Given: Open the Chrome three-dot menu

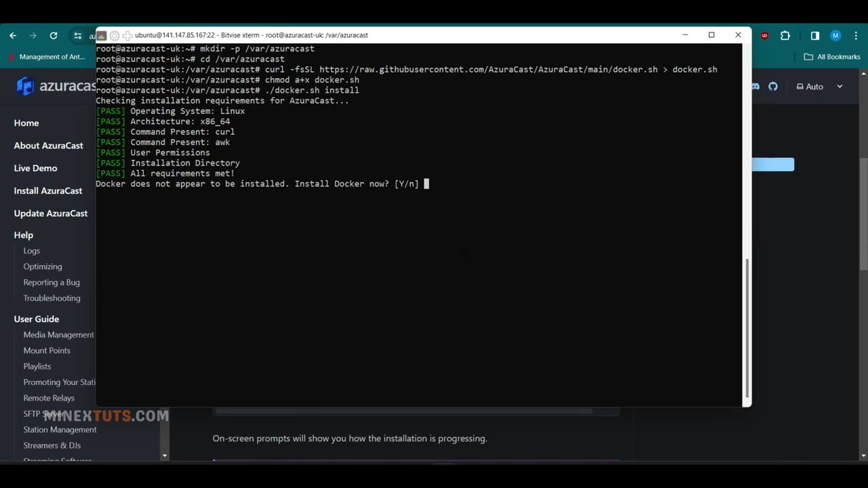Looking at the screenshot, I should point(855,35).
